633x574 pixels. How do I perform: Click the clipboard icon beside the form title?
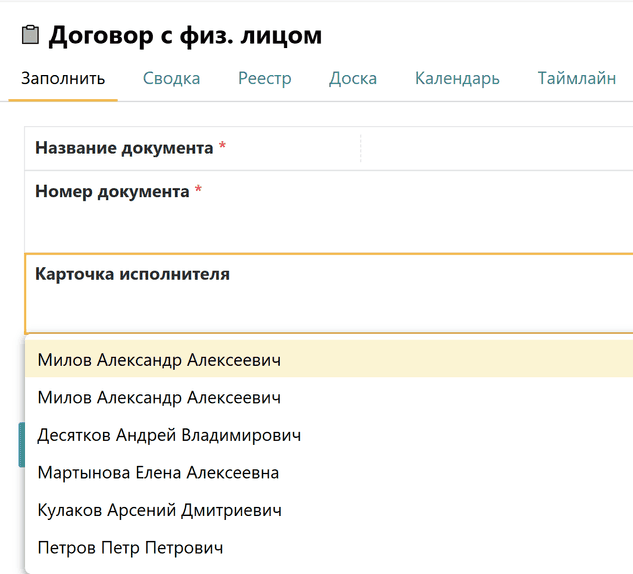coord(30,36)
